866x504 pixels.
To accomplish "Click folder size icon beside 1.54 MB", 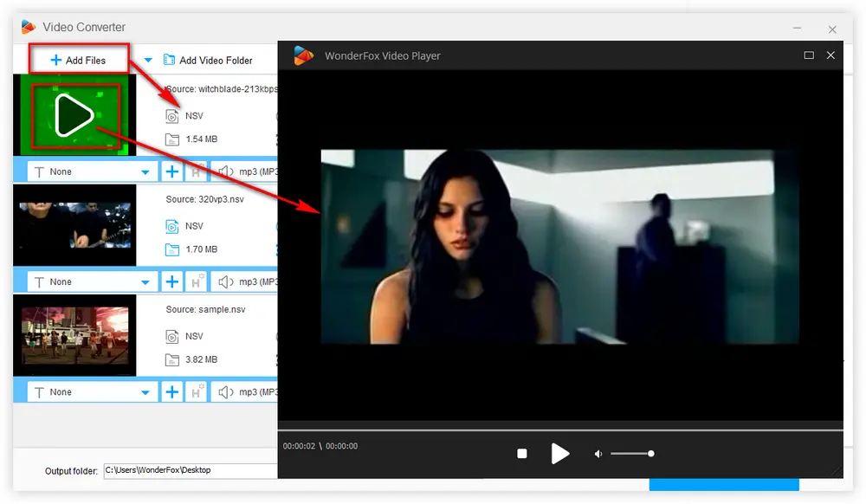I will pos(172,139).
